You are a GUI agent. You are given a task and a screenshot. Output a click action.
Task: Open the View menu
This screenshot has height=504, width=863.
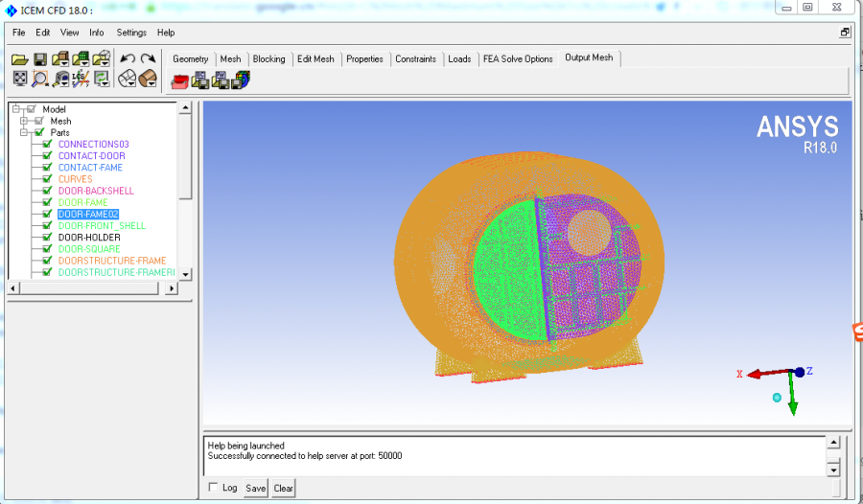click(69, 33)
